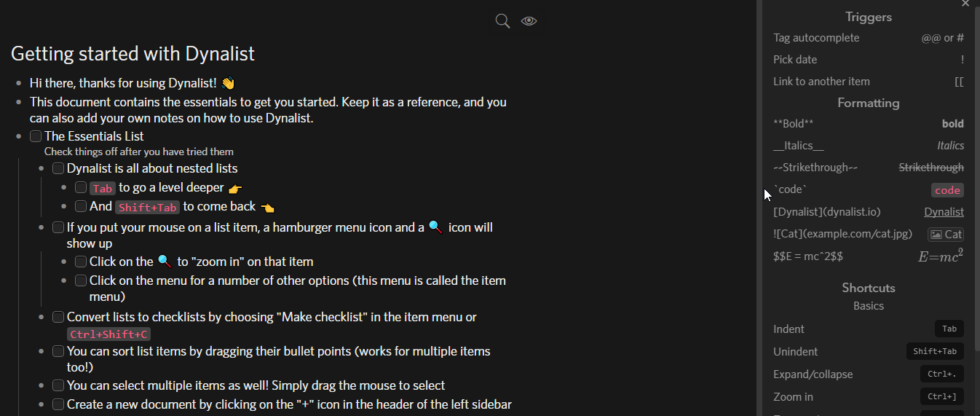Click the Ctrl+. badge for Expand/collapse
This screenshot has height=416, width=980.
[942, 374]
